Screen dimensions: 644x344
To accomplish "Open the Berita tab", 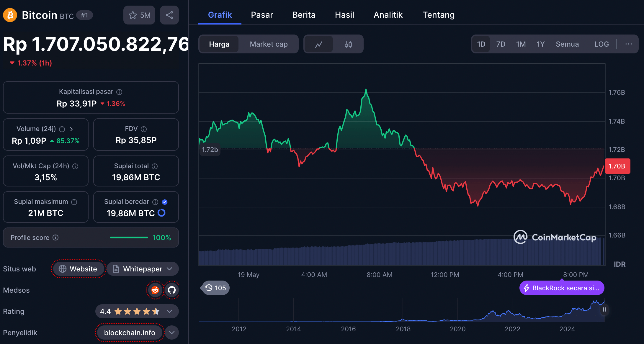I will [x=304, y=15].
